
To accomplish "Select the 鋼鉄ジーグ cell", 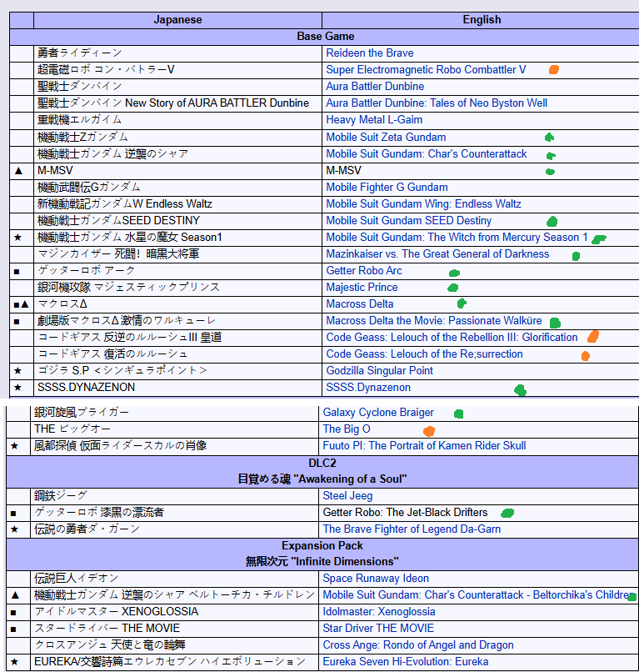I will pos(174,496).
